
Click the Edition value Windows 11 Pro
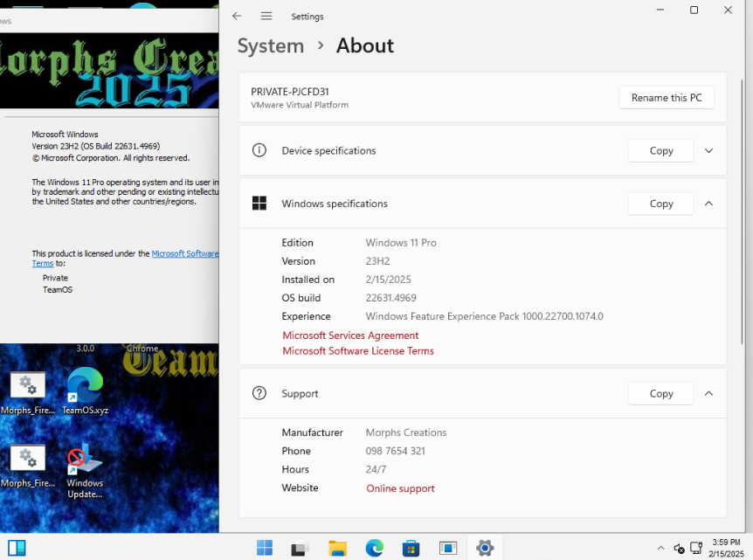click(x=401, y=243)
